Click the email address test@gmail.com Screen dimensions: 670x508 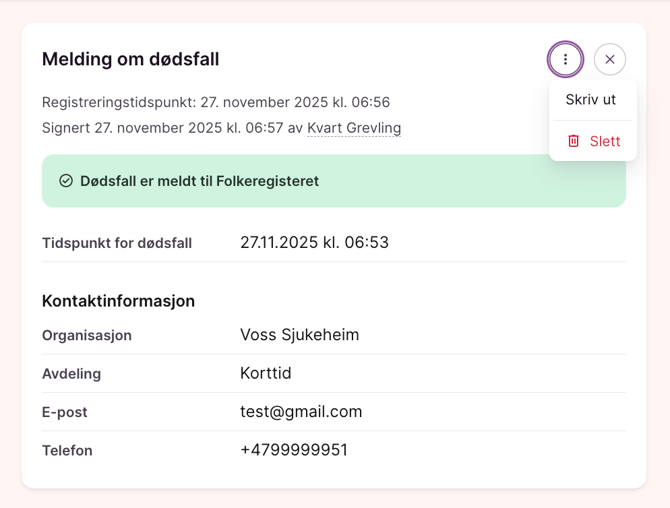301,412
